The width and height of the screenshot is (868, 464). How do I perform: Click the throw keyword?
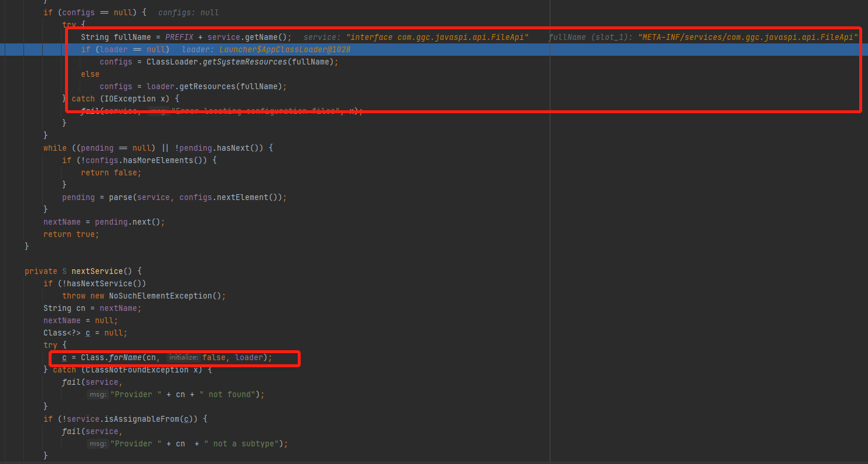tap(74, 296)
